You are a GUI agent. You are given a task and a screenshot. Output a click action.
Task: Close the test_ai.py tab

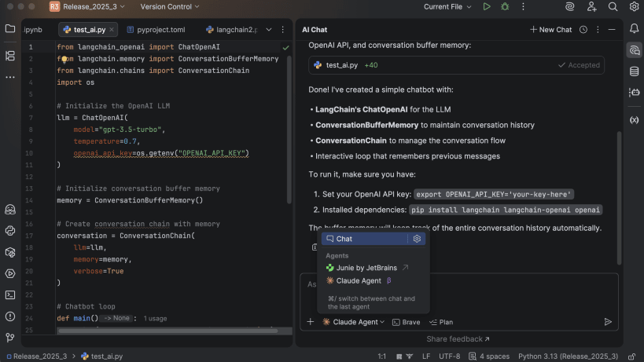point(112,30)
